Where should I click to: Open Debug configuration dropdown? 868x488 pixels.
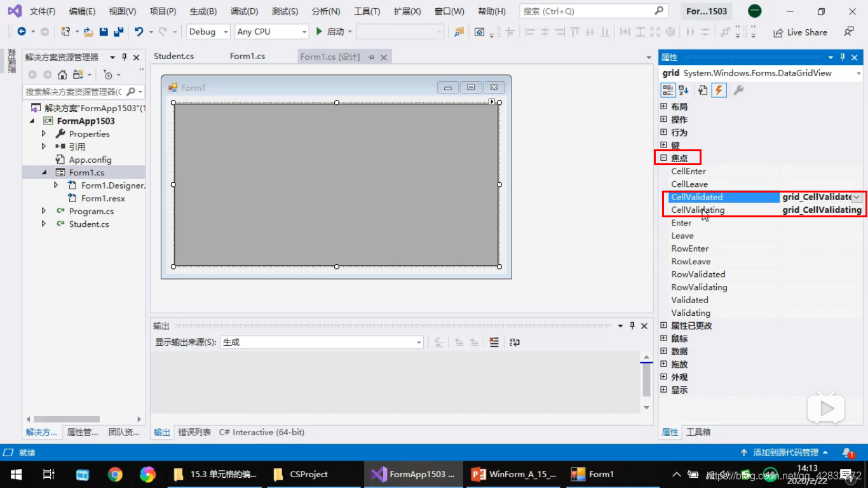click(226, 32)
